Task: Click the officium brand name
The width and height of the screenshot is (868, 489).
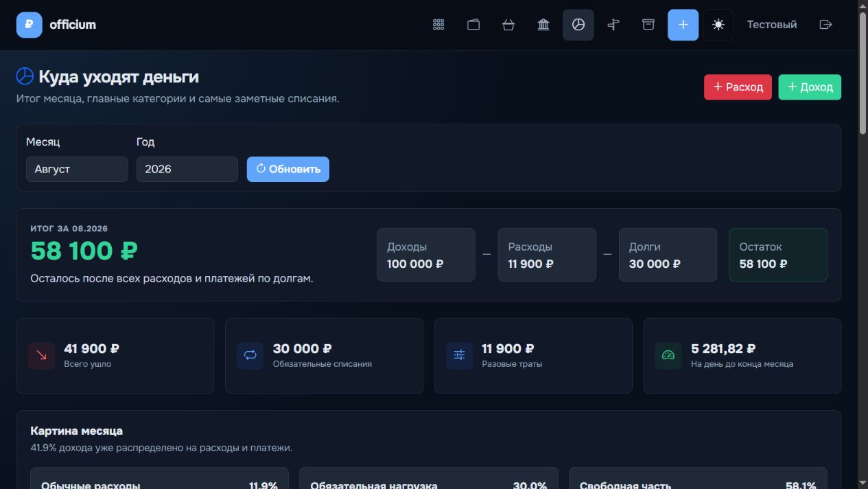Action: 73,25
